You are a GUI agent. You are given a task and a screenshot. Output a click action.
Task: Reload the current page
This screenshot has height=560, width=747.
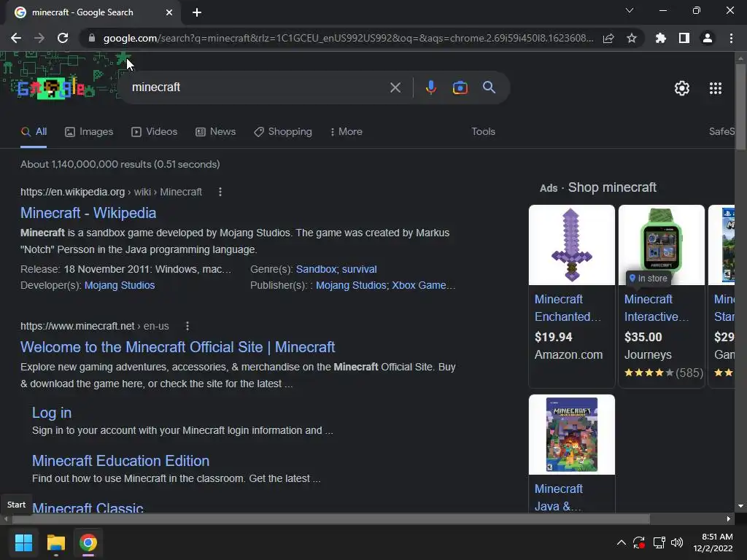pyautogui.click(x=63, y=38)
